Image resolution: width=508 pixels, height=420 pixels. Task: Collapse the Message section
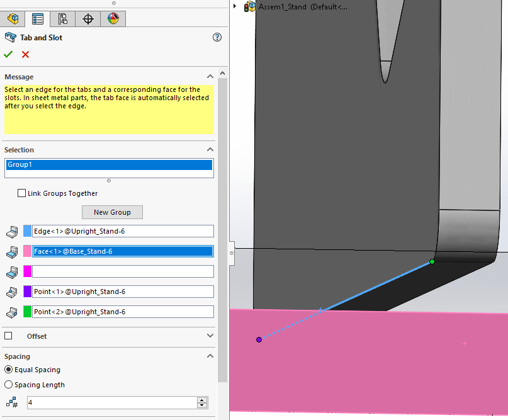(210, 77)
